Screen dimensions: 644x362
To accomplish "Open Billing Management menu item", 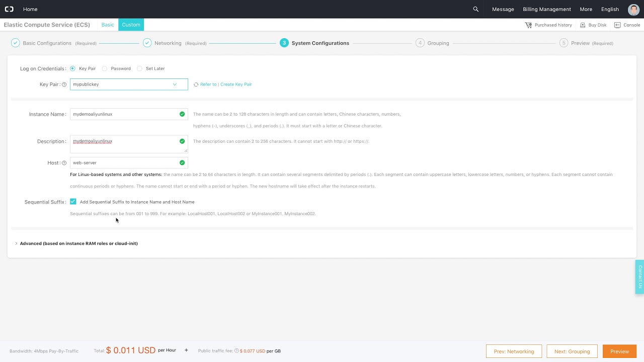I will [x=547, y=9].
